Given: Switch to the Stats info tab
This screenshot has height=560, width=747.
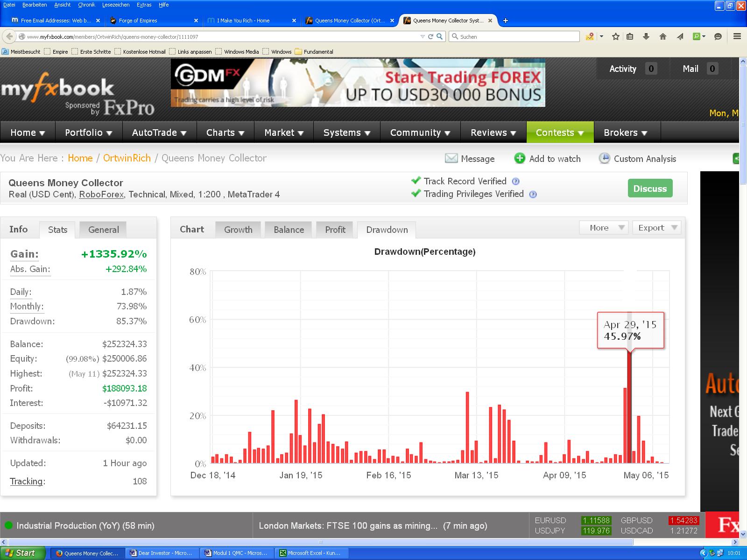Looking at the screenshot, I should point(57,230).
